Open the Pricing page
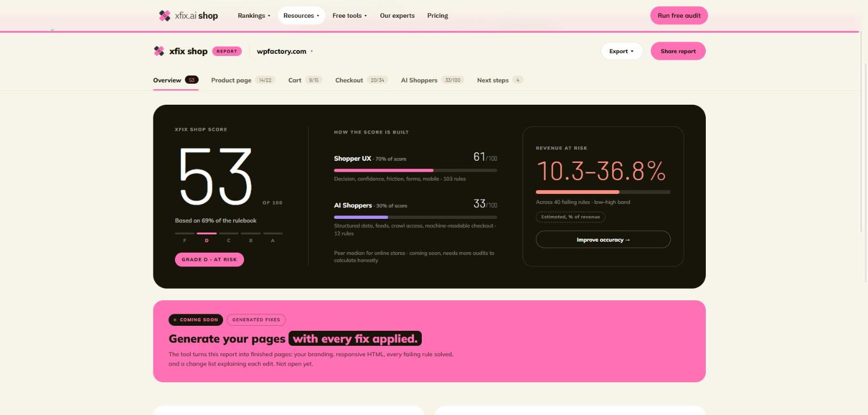 (437, 16)
